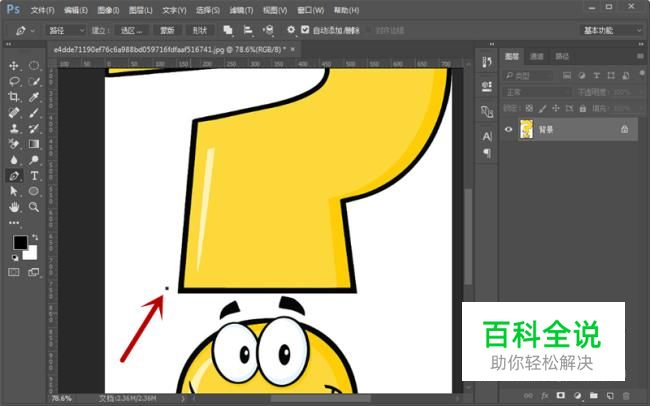The image size is (650, 406).
Task: Select the Dodge tool
Action: coord(34,160)
